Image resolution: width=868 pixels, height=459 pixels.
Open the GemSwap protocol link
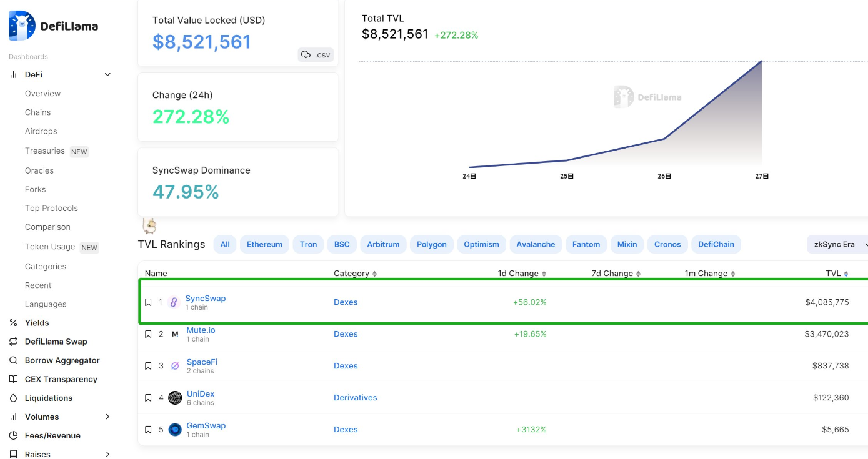(206, 425)
